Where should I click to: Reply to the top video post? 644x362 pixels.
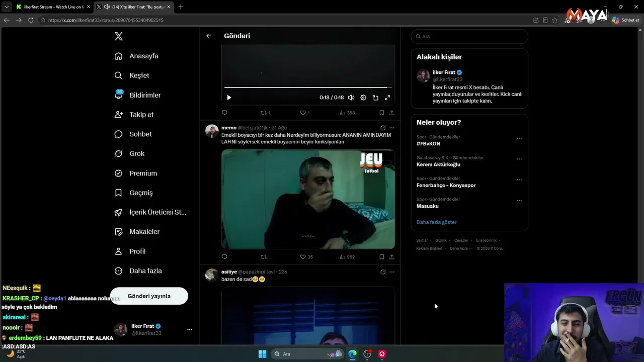224,113
